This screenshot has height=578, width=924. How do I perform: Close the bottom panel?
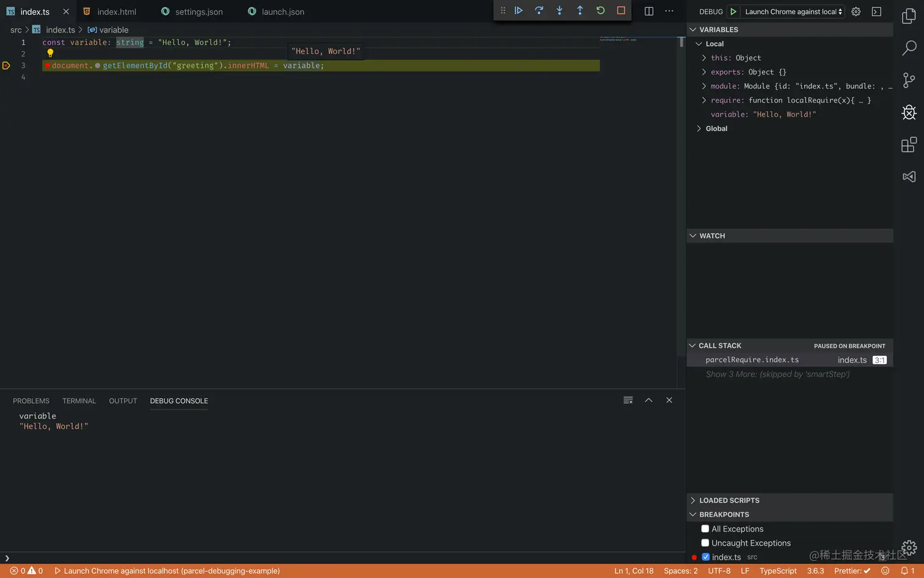[x=669, y=400]
